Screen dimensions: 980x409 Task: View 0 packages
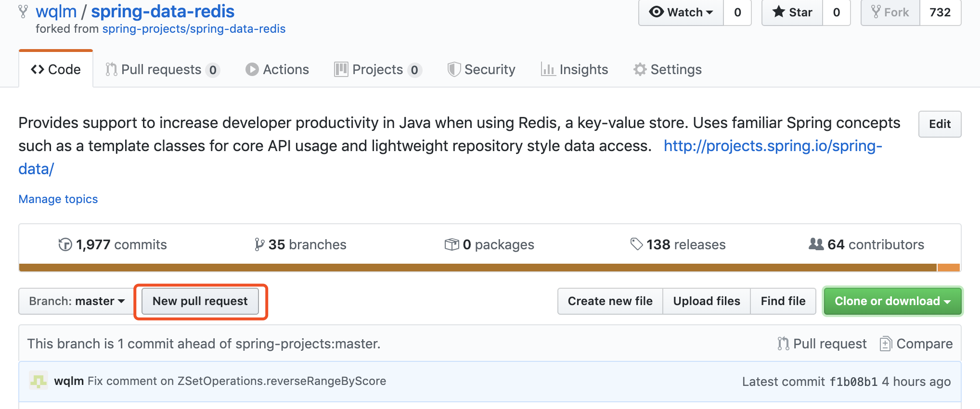point(490,244)
